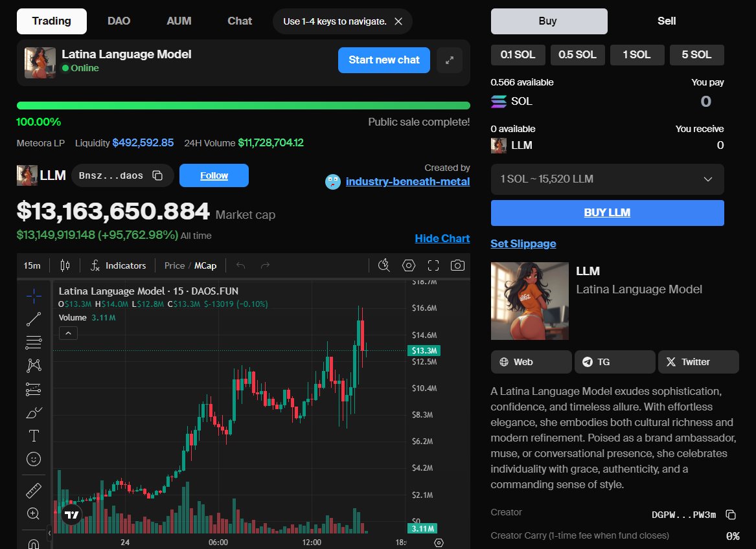Select the Buy toggle
This screenshot has height=549, width=756.
point(549,21)
